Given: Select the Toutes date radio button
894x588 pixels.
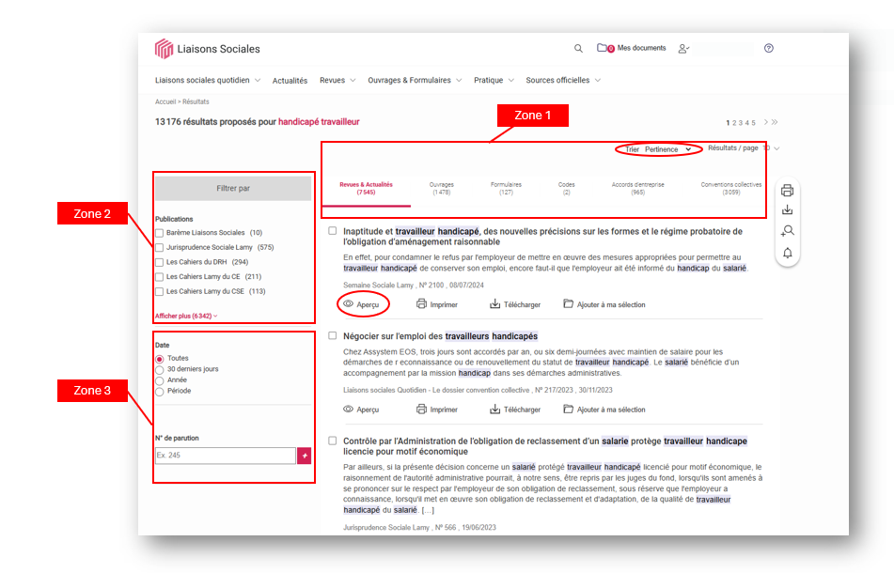Looking at the screenshot, I should pyautogui.click(x=160, y=359).
